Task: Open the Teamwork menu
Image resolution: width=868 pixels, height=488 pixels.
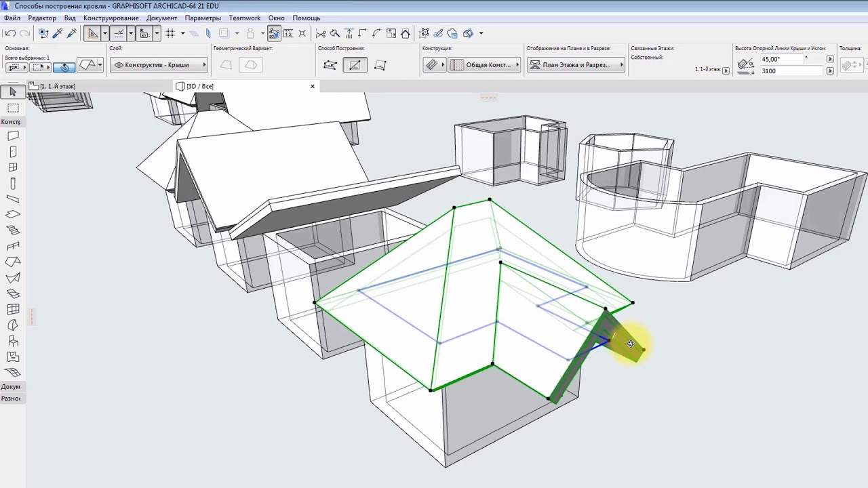Action: pos(245,18)
